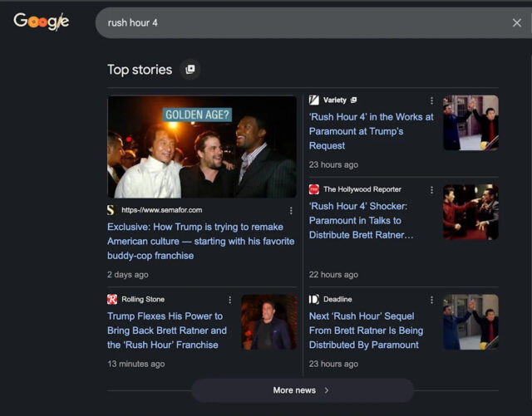Viewport: 532px width, 416px height.
Task: Click the More news button
Action: (x=302, y=390)
